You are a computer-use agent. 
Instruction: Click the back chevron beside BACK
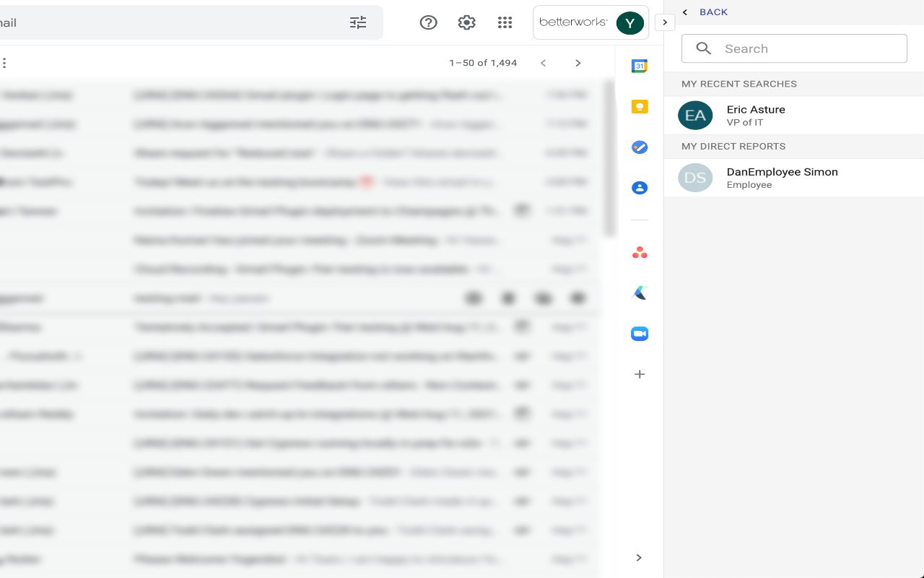[x=685, y=12]
